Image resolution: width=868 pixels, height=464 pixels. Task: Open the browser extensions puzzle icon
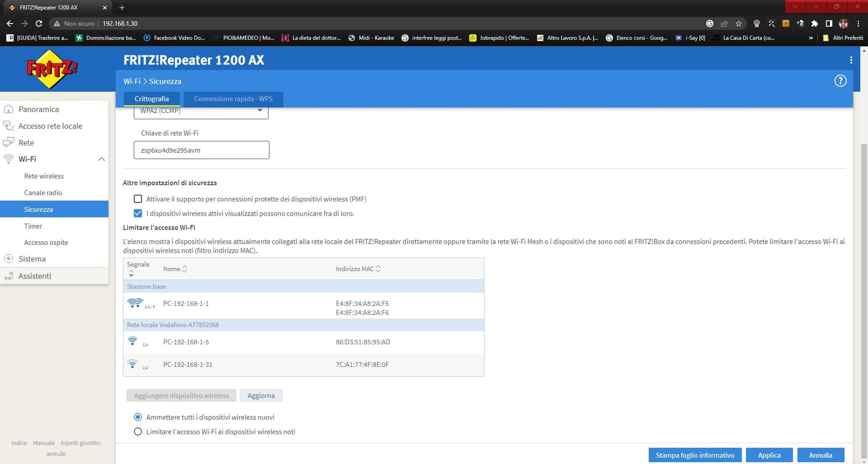click(x=814, y=23)
